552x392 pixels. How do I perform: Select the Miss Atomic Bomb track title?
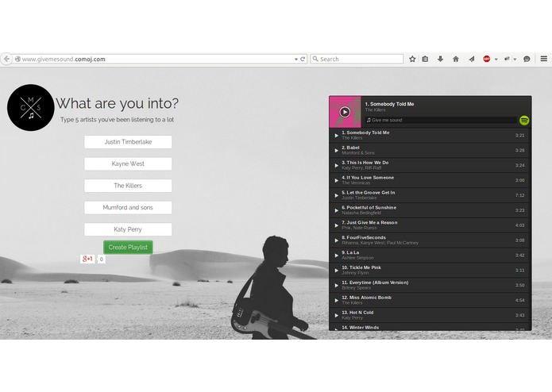(x=366, y=298)
